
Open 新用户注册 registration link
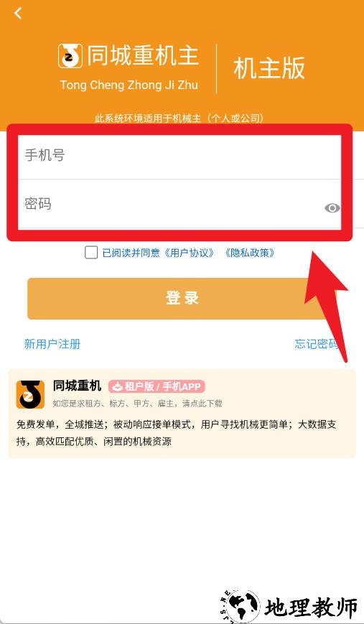pyautogui.click(x=52, y=344)
